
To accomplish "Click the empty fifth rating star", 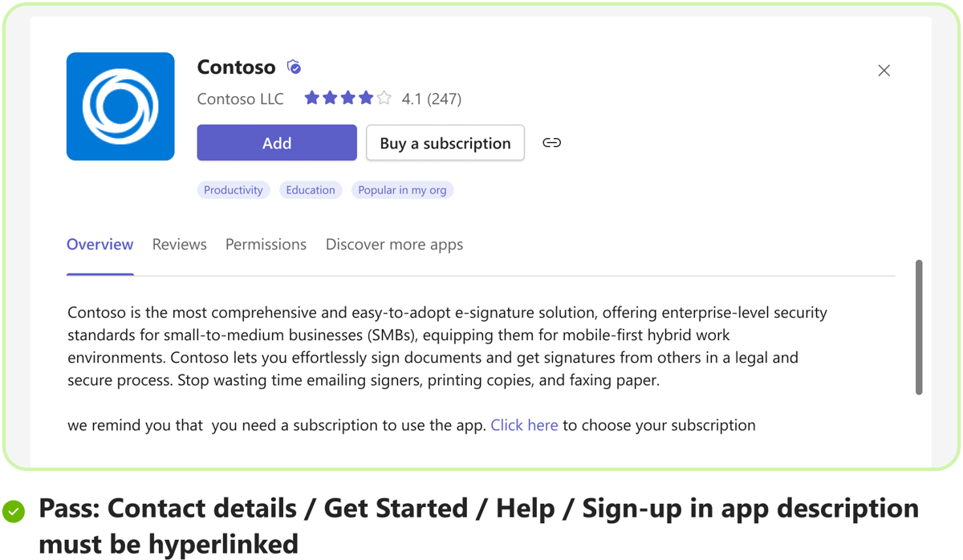I will click(x=384, y=97).
